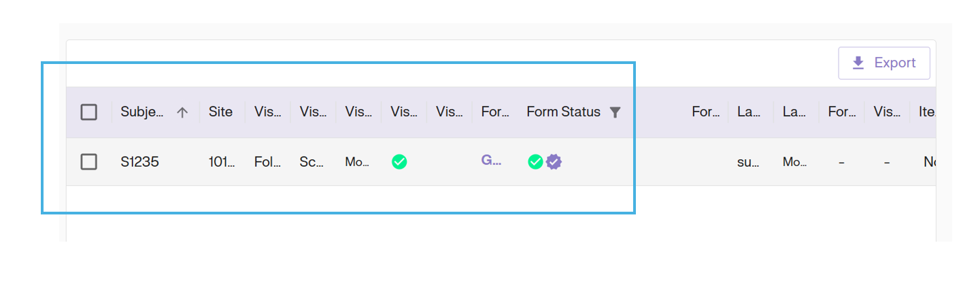Export the table data
This screenshot has height=290, width=980.
click(884, 63)
